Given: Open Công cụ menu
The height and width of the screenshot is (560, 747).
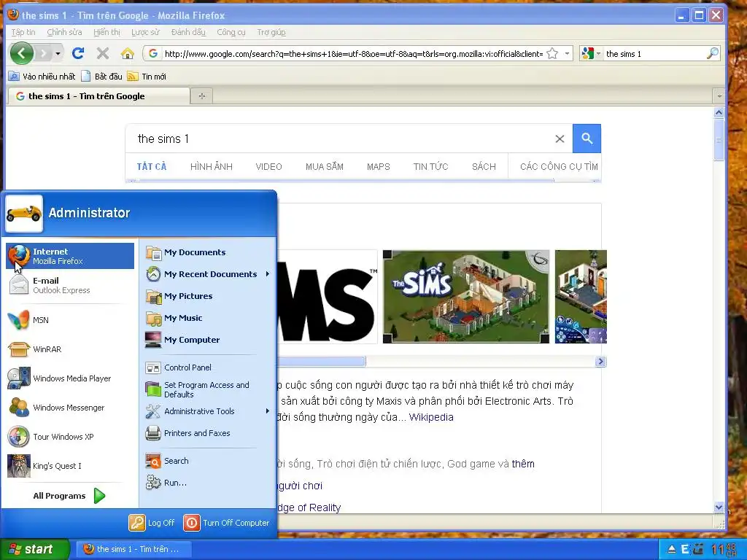Looking at the screenshot, I should [231, 32].
